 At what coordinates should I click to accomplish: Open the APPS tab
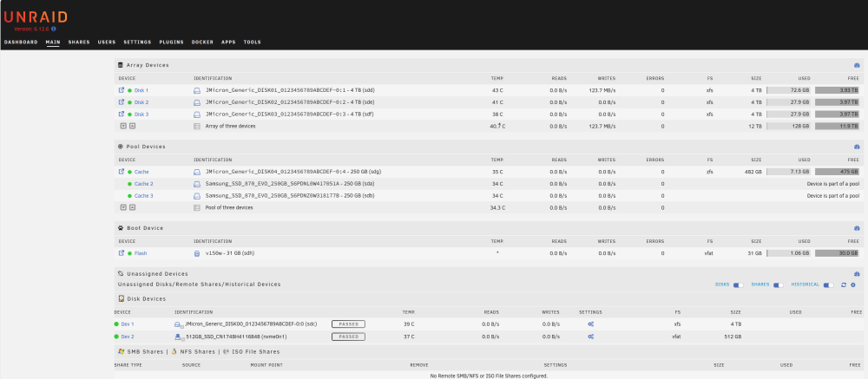point(228,42)
